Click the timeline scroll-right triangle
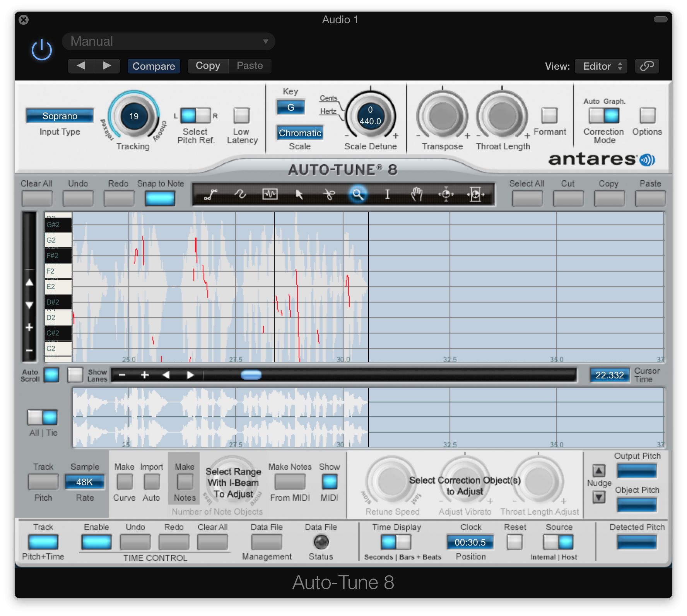 click(x=190, y=375)
